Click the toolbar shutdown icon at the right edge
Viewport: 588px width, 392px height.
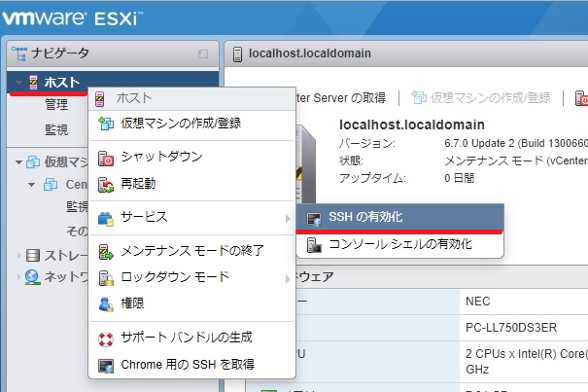point(581,98)
